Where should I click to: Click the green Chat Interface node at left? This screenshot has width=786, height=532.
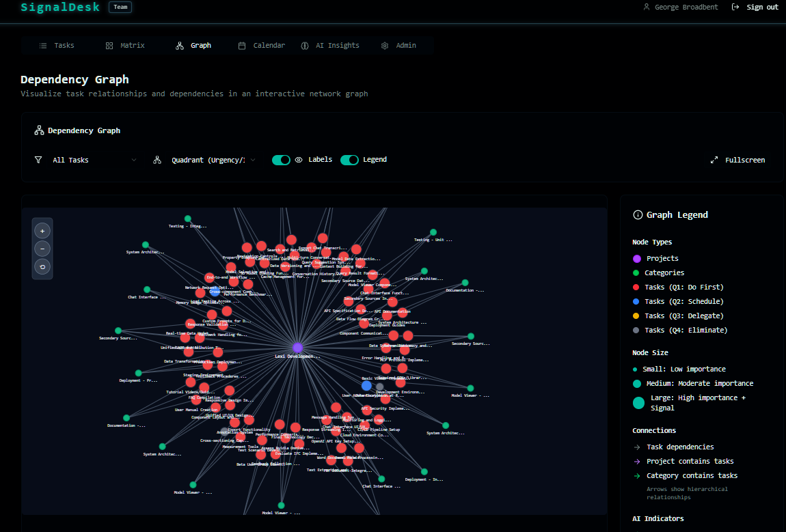coord(147,290)
